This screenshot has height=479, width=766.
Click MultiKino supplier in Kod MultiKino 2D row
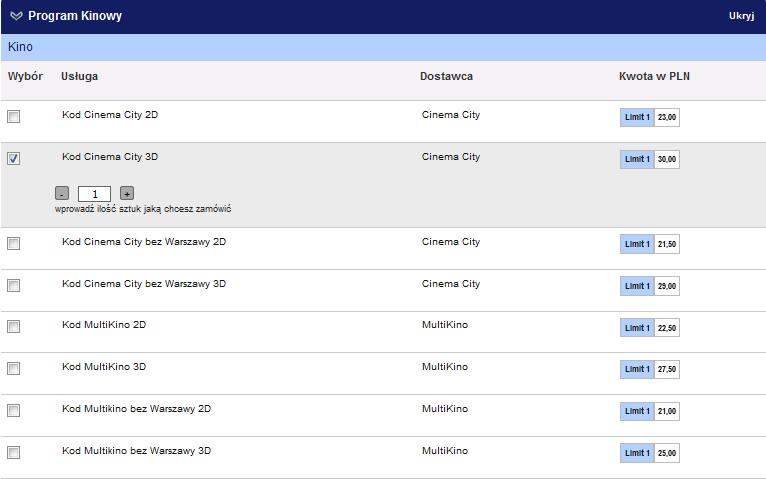coord(445,325)
